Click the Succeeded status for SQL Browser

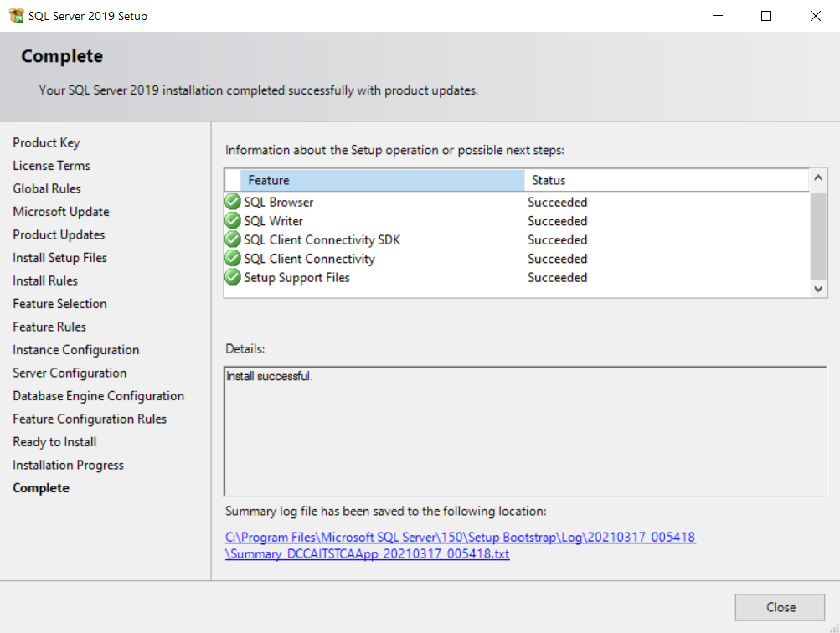tap(557, 203)
